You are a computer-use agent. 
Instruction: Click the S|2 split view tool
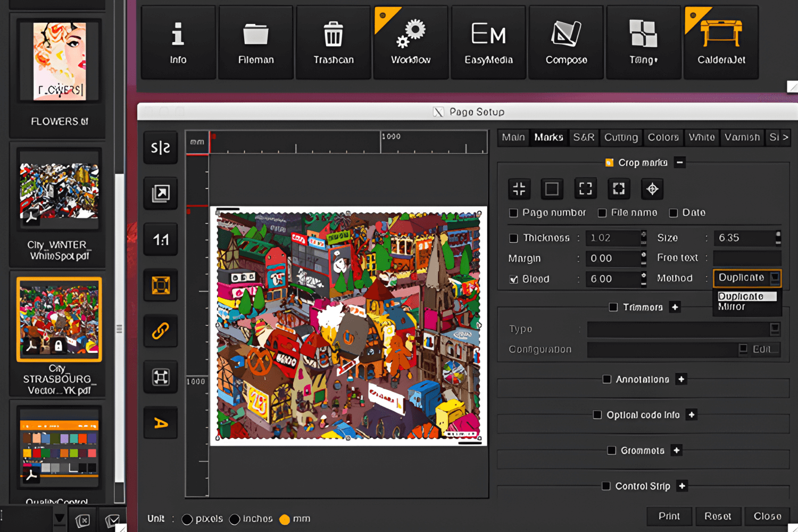click(x=160, y=147)
